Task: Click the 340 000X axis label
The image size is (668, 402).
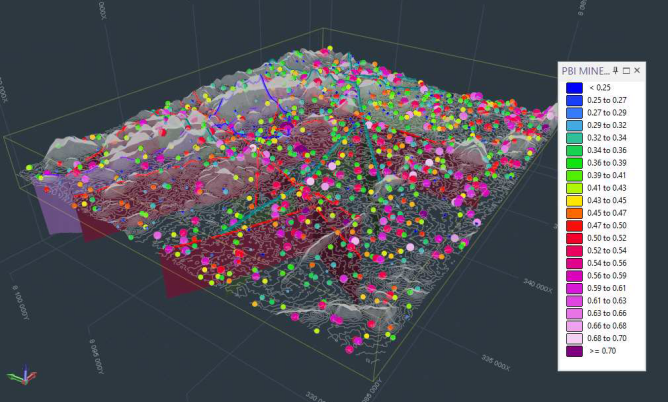Action: coord(538,285)
